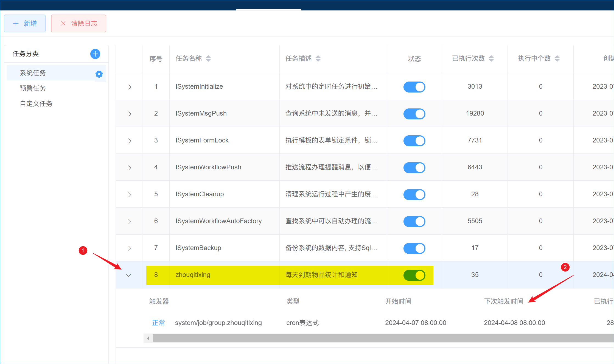Sort by 任务名称 column arrows
Image resolution: width=614 pixels, height=364 pixels.
[208, 58]
